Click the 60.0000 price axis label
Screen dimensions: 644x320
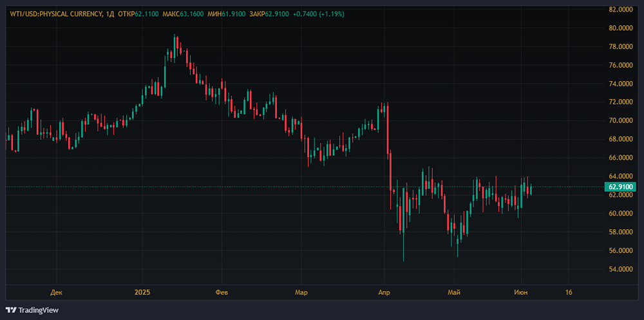pos(620,213)
